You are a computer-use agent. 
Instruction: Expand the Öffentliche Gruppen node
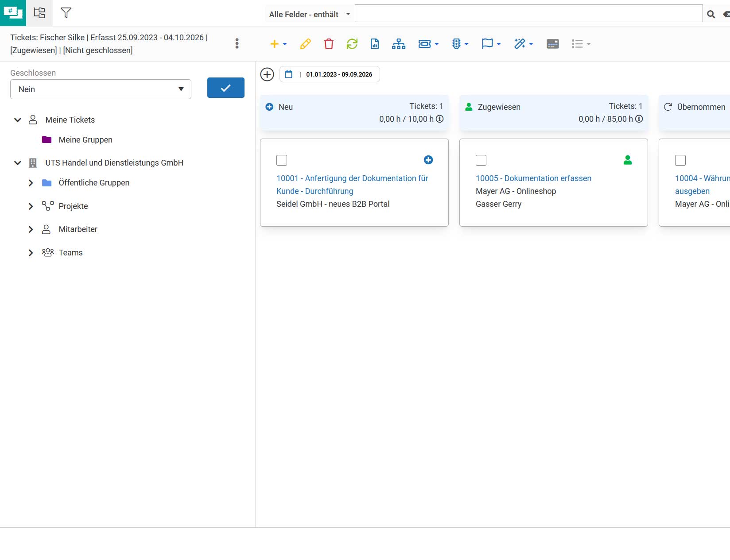[x=31, y=183]
